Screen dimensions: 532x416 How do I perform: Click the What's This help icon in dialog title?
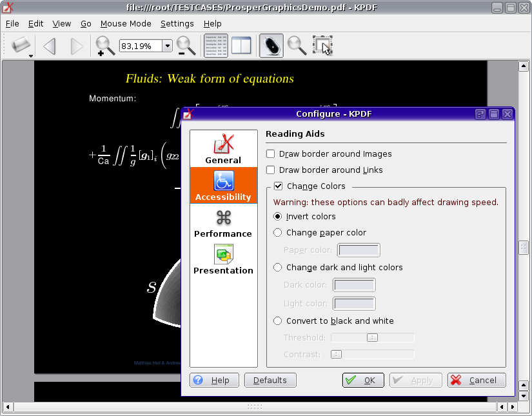click(480, 114)
